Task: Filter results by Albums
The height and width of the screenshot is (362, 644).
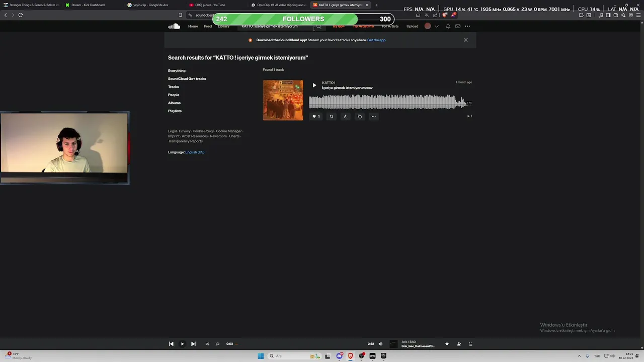Action: 174,103
